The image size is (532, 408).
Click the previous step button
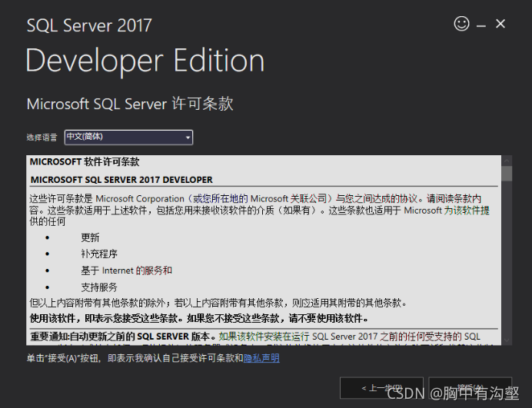pos(381,388)
